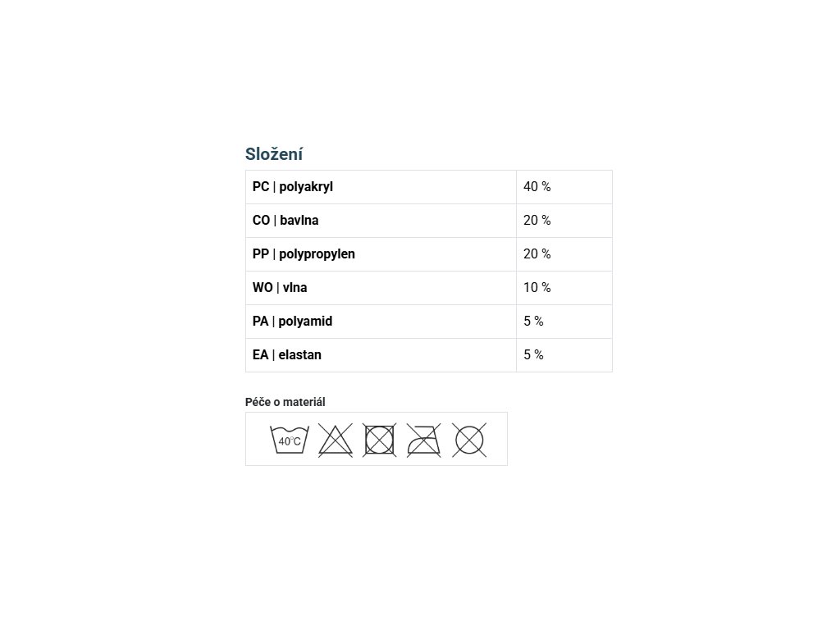The height and width of the screenshot is (630, 840).
Task: Click the do not bleach triangle icon
Action: click(x=335, y=440)
